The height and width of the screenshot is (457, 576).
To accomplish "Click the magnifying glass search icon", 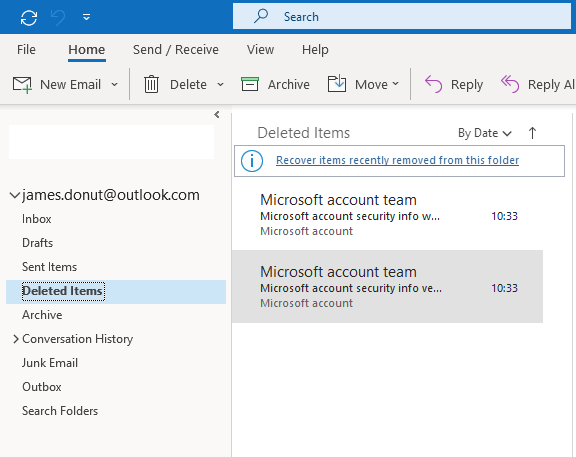I will pos(261,16).
